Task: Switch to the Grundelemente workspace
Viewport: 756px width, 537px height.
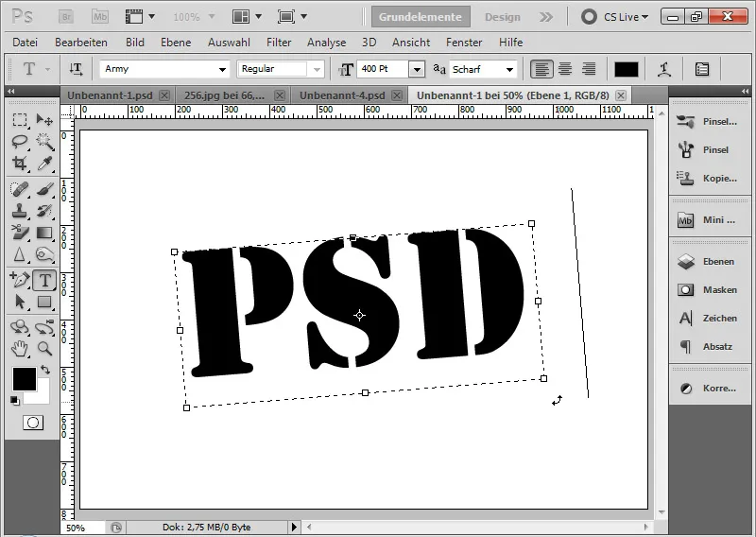Action: pyautogui.click(x=421, y=17)
